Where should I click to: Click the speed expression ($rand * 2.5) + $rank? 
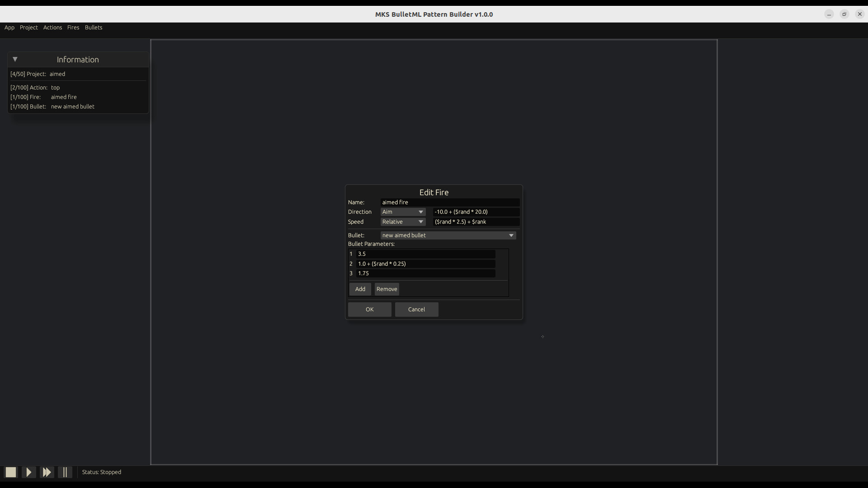[476, 221]
